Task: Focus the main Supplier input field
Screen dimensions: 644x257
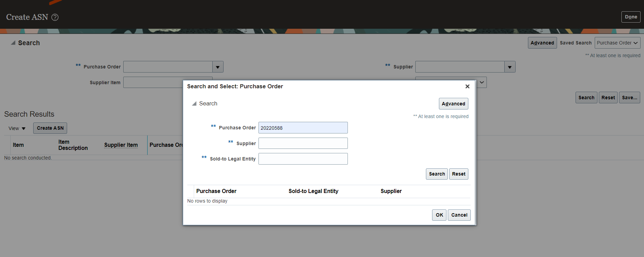Action: click(460, 67)
